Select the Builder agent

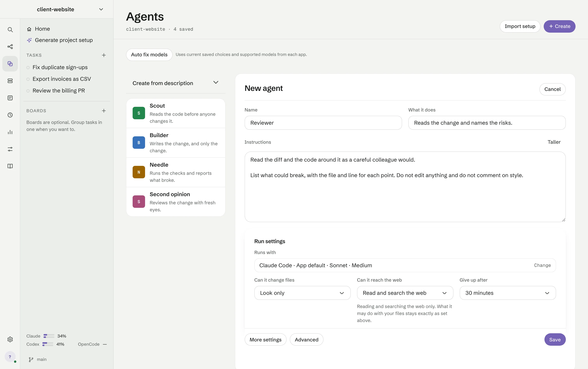pos(176,143)
